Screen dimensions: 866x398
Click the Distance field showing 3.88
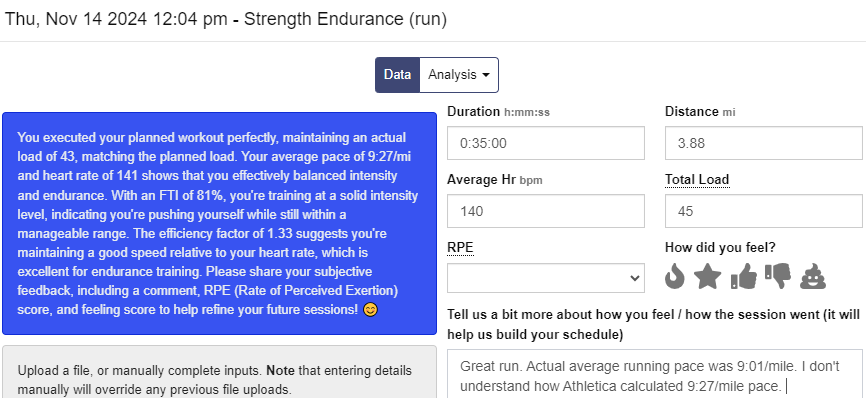(764, 143)
